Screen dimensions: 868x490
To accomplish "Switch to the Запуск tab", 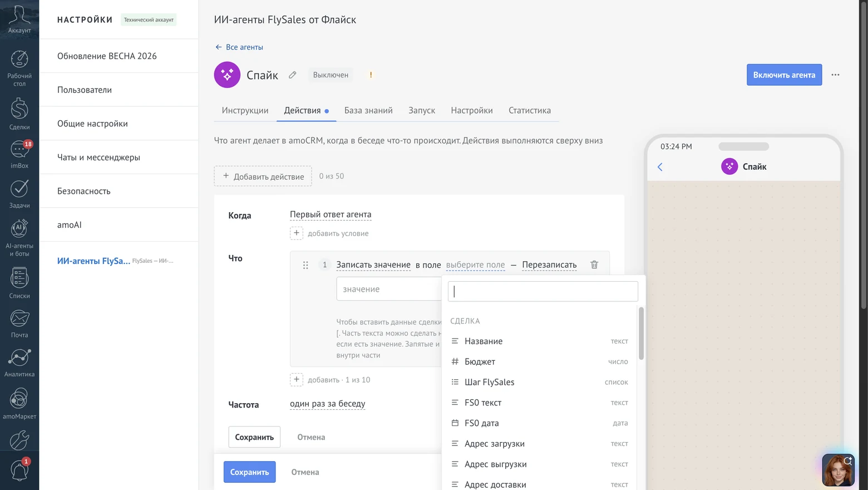I will (422, 110).
